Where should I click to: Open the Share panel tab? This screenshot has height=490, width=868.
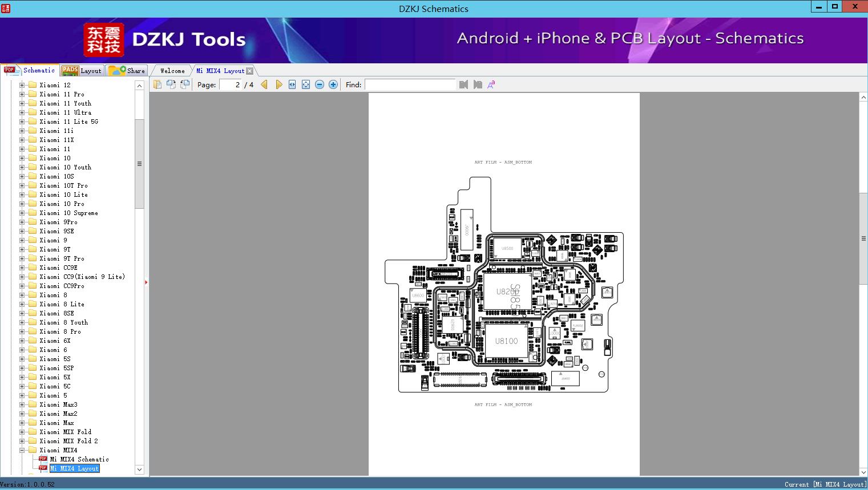[x=127, y=71]
